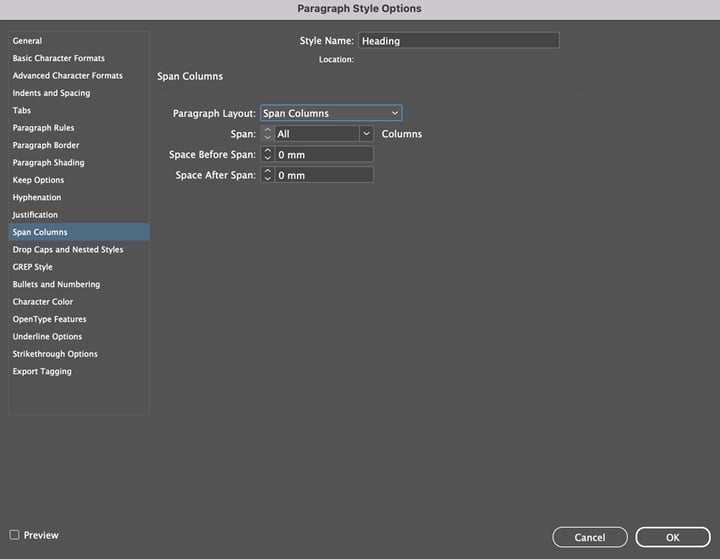Expand the Span columns count dropdown arrow
The height and width of the screenshot is (559, 720).
coord(366,133)
